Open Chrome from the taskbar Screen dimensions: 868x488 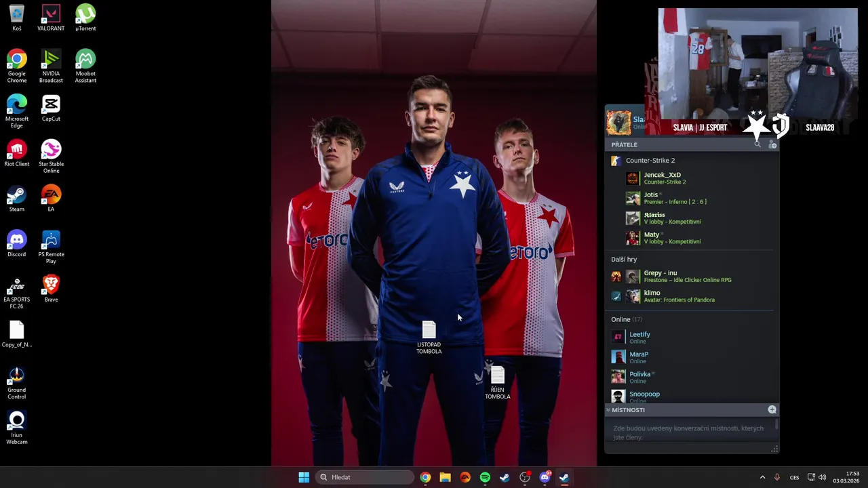[x=425, y=477]
